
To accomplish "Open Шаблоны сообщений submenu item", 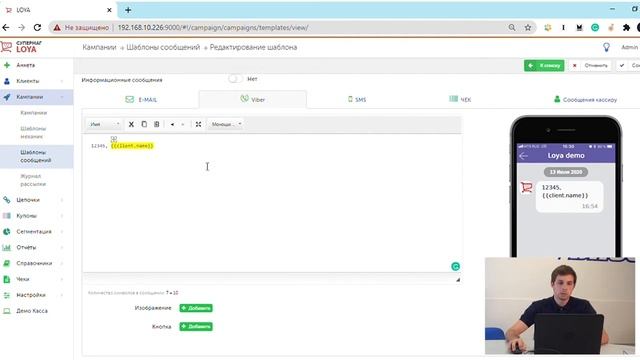I will [36, 156].
